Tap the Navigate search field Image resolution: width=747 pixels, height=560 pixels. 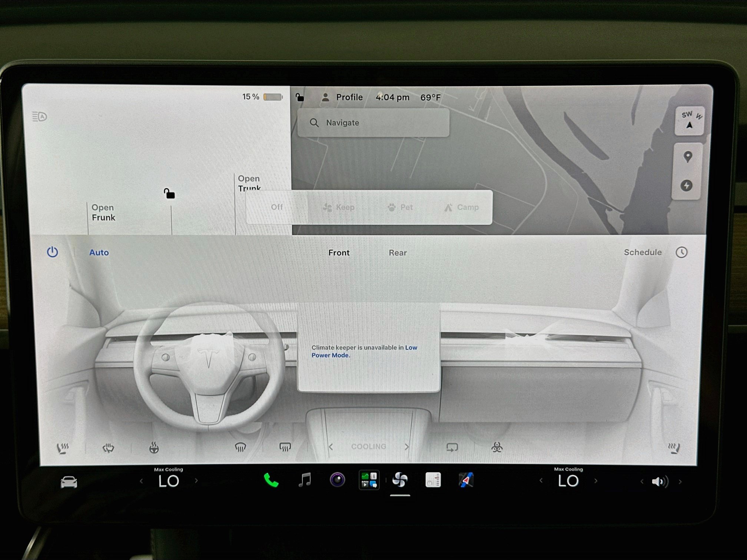[x=373, y=123]
